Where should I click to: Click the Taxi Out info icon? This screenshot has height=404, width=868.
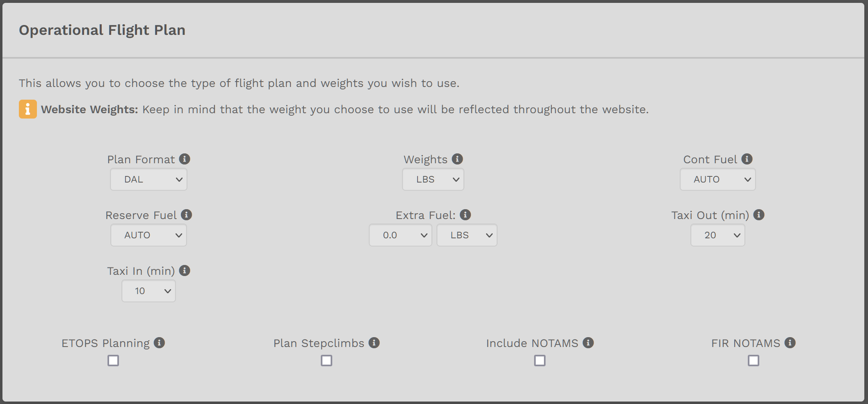(x=759, y=215)
